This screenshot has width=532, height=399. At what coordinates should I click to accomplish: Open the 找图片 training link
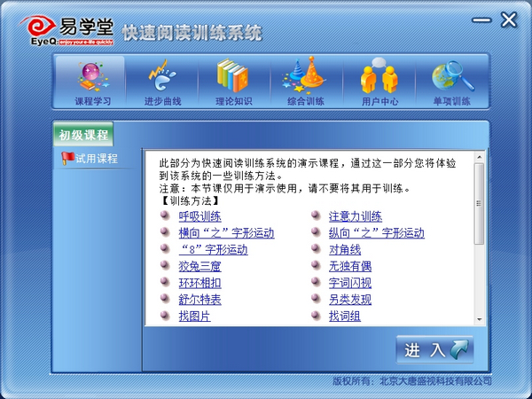point(194,317)
